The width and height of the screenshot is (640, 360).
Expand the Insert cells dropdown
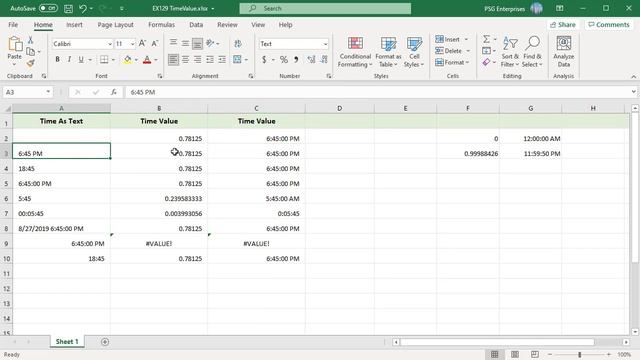(x=467, y=39)
